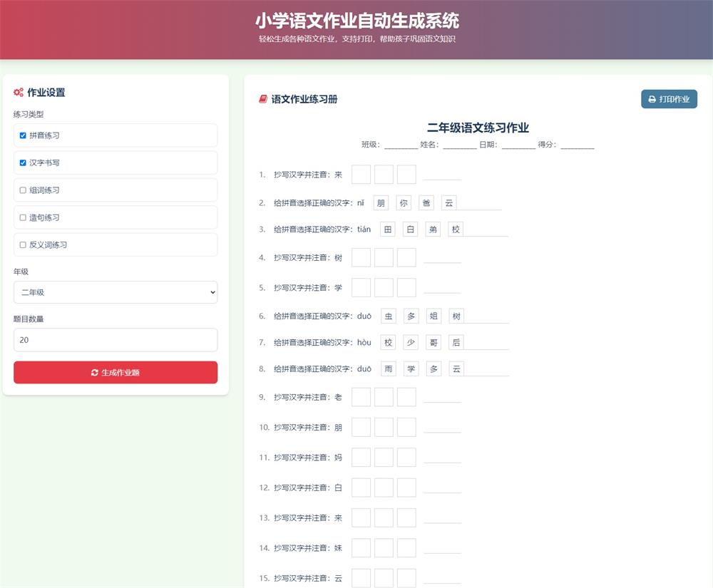Select option 后 in question 7
Screen dimensions: 713x588
(x=456, y=342)
